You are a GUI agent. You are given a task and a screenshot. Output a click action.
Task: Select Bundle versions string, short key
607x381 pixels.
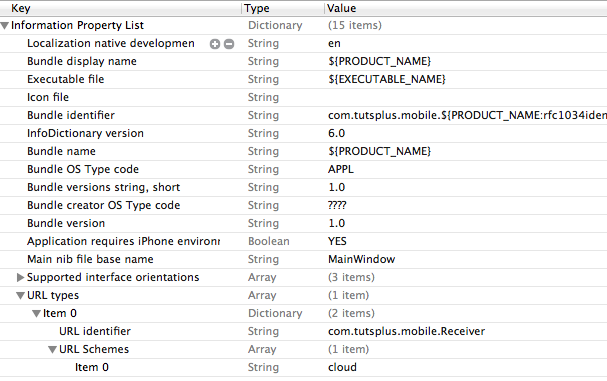click(x=103, y=187)
